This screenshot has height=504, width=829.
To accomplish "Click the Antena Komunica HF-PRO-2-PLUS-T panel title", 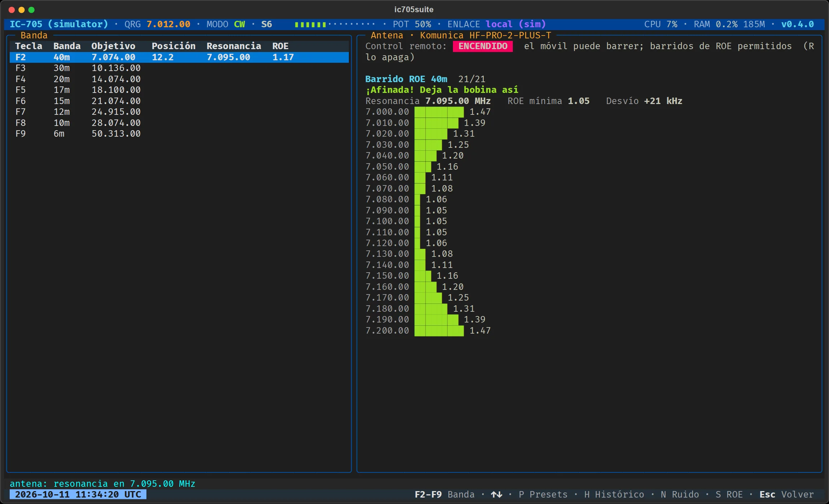I will point(461,35).
